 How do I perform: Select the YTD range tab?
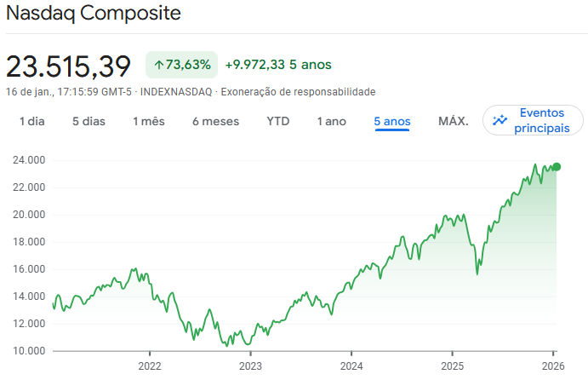pyautogui.click(x=278, y=121)
